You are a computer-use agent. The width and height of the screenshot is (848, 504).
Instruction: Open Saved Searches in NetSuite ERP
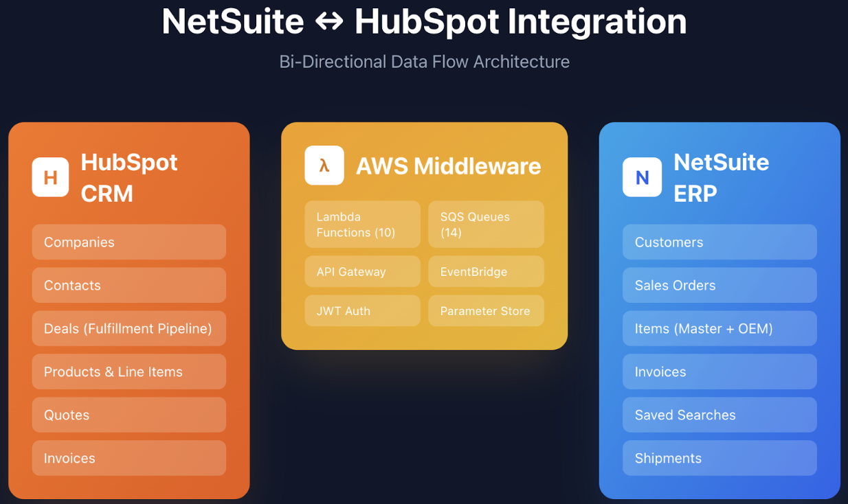click(719, 415)
